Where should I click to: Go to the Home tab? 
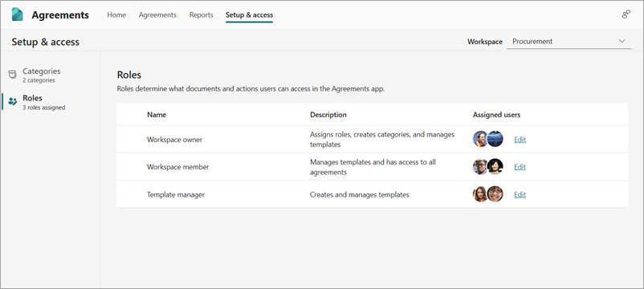116,14
